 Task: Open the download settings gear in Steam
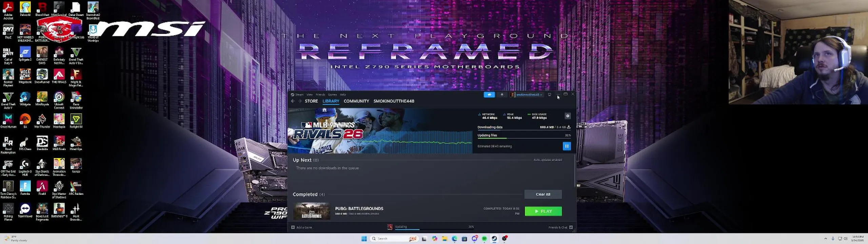(568, 116)
